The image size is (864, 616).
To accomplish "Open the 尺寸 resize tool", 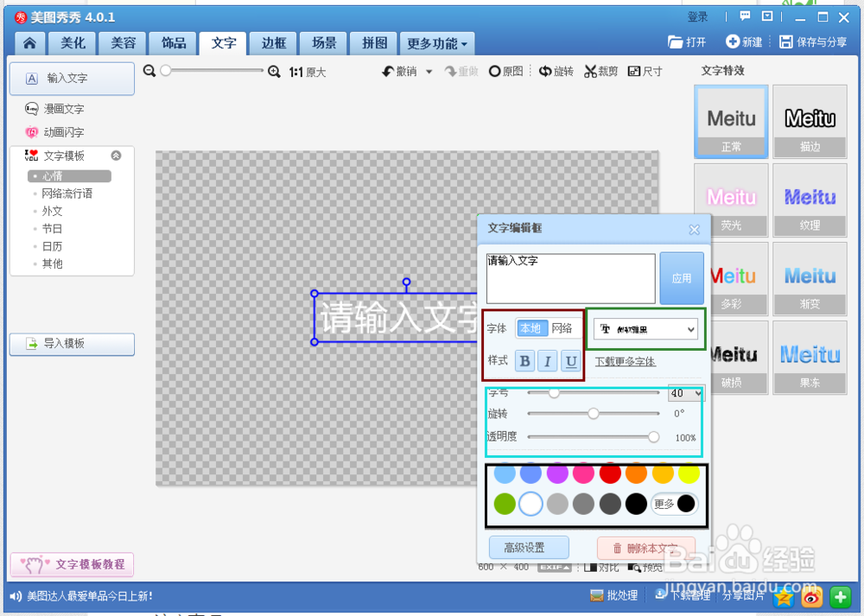I will [x=645, y=71].
